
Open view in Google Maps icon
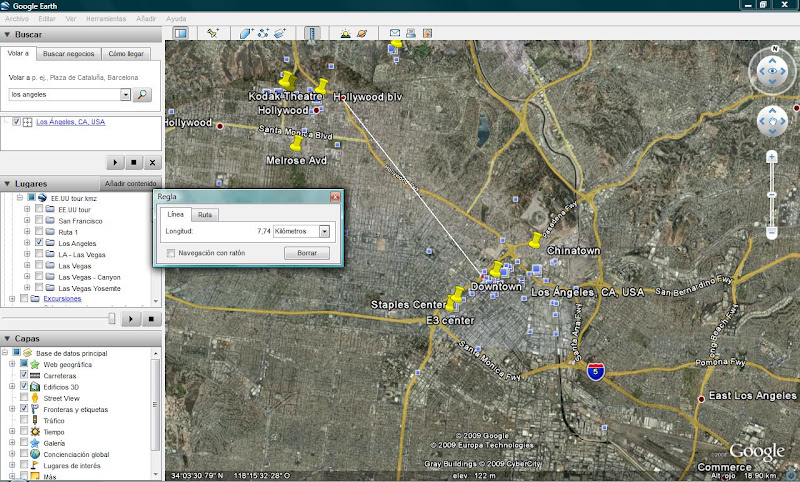(427, 33)
